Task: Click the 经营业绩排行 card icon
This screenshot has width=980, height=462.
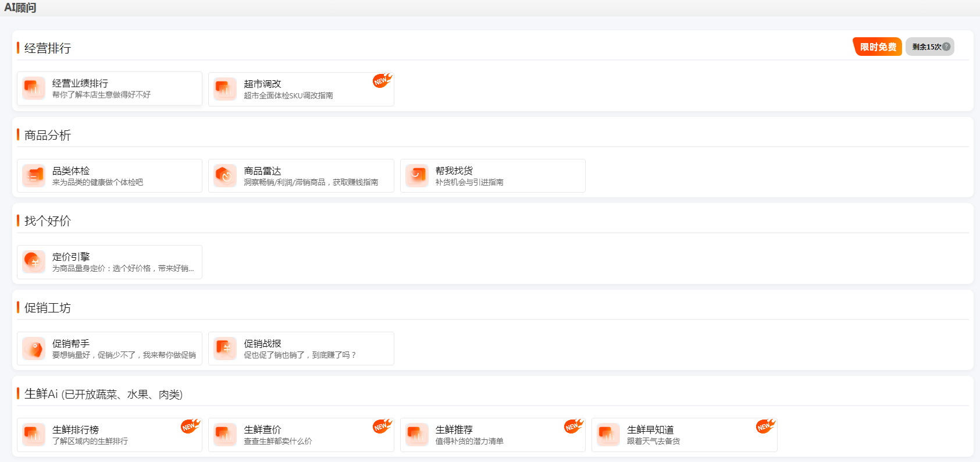Action: coord(34,88)
